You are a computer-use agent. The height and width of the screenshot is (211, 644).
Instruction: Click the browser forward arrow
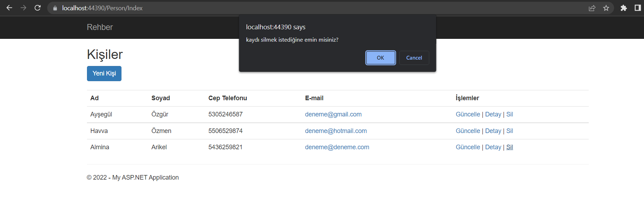24,8
